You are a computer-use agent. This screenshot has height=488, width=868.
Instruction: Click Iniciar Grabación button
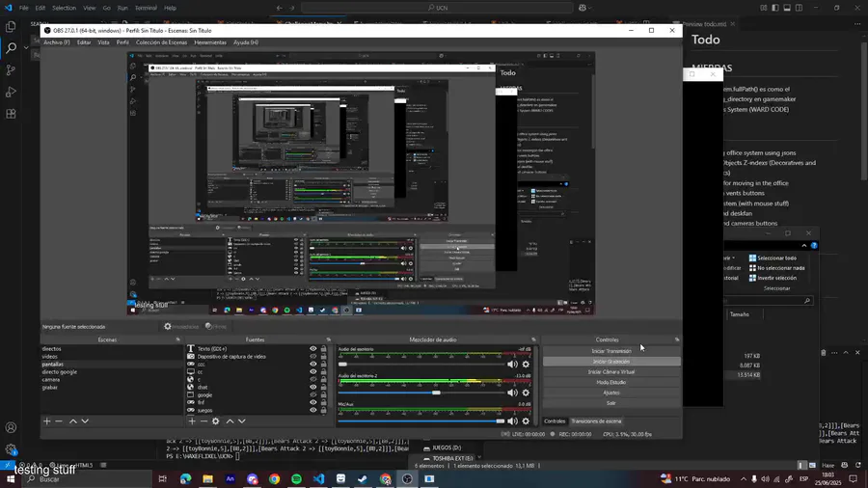pos(611,362)
